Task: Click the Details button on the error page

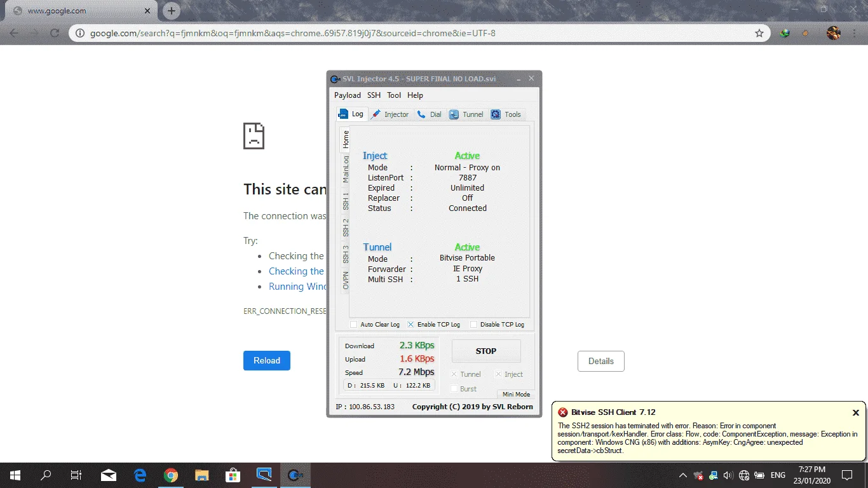Action: tap(601, 361)
